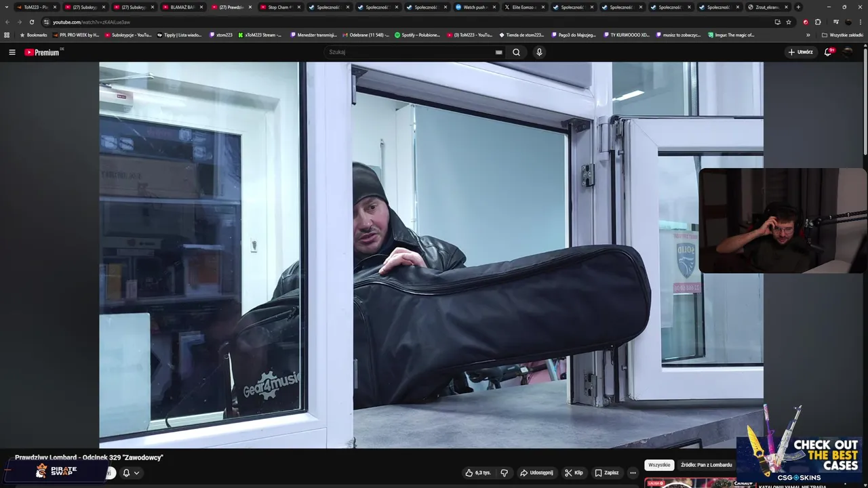This screenshot has width=868, height=488.
Task: Open Chrome apps grid shortcut
Action: click(7, 35)
